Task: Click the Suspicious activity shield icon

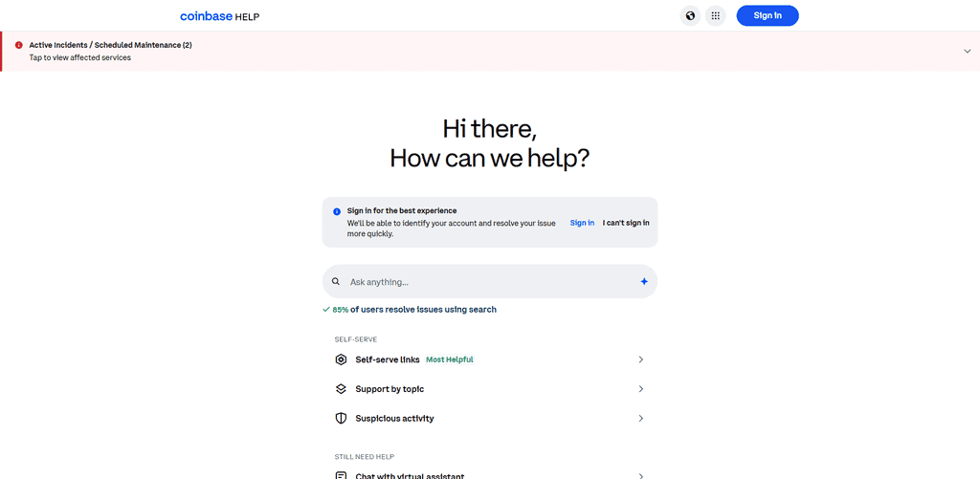Action: click(341, 419)
